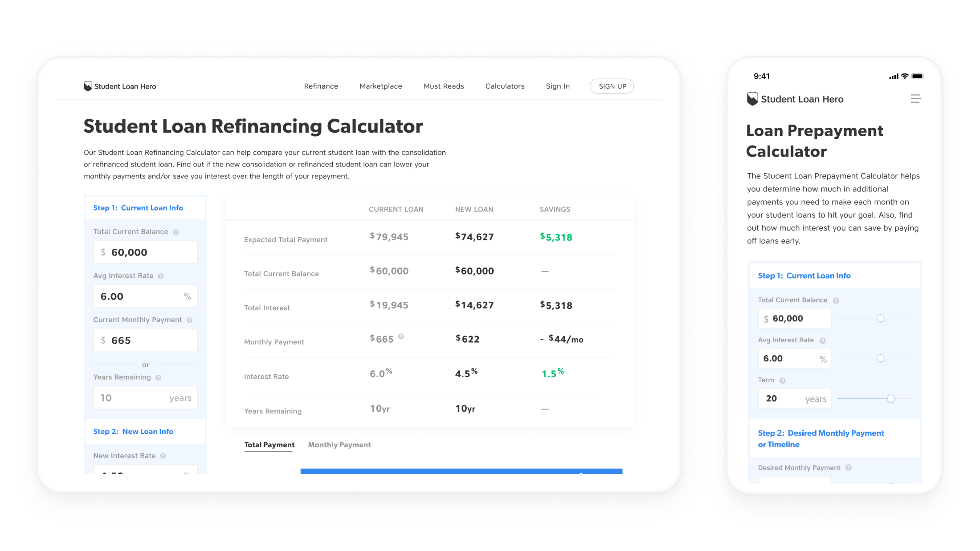Click the question mark beside Years Remaining
Image resolution: width=980 pixels, height=551 pixels.
pos(159,377)
